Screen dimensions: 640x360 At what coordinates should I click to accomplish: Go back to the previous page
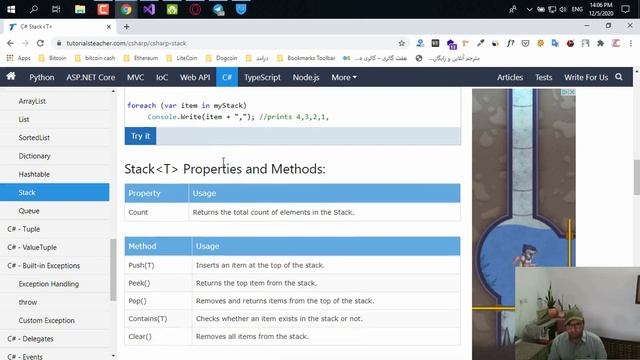click(x=10, y=43)
